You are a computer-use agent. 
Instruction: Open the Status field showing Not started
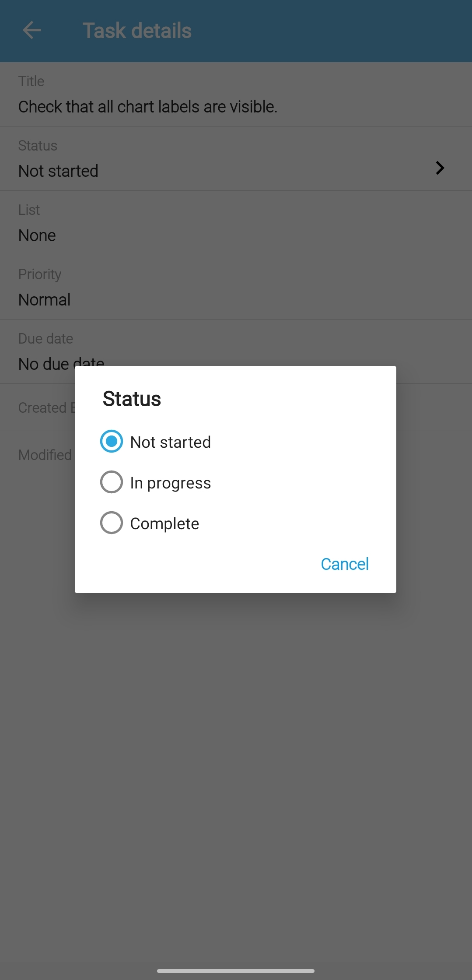(58, 171)
